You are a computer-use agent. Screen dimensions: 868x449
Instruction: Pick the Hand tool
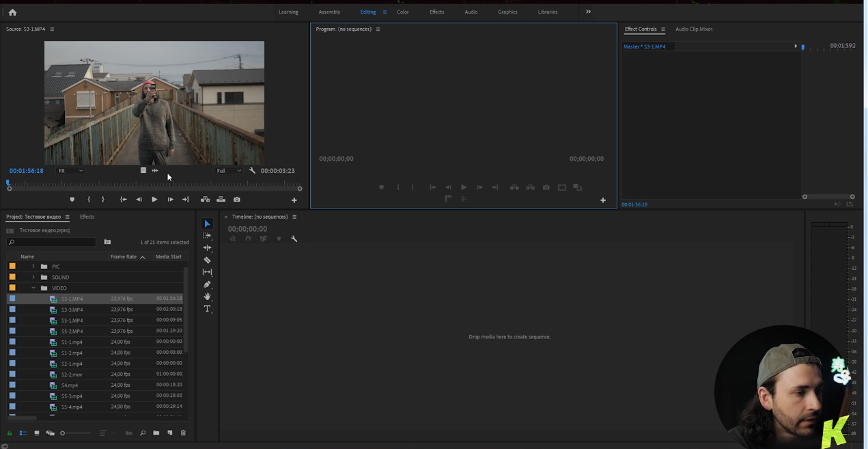point(207,297)
